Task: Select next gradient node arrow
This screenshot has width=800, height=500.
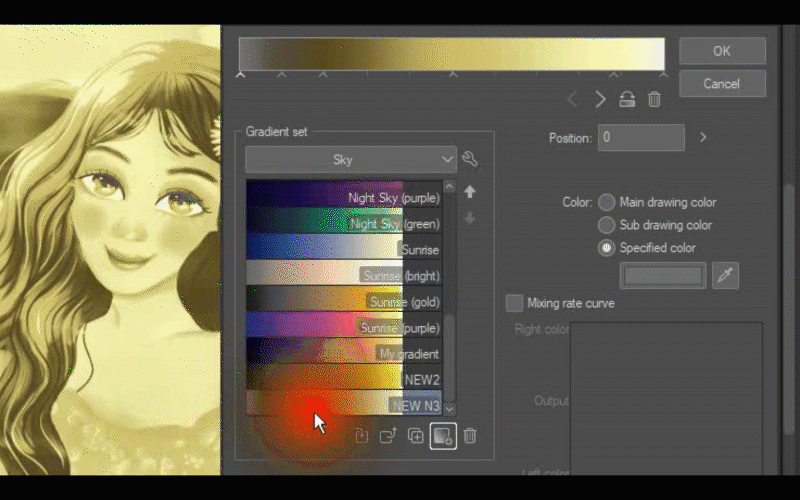Action: pyautogui.click(x=600, y=99)
